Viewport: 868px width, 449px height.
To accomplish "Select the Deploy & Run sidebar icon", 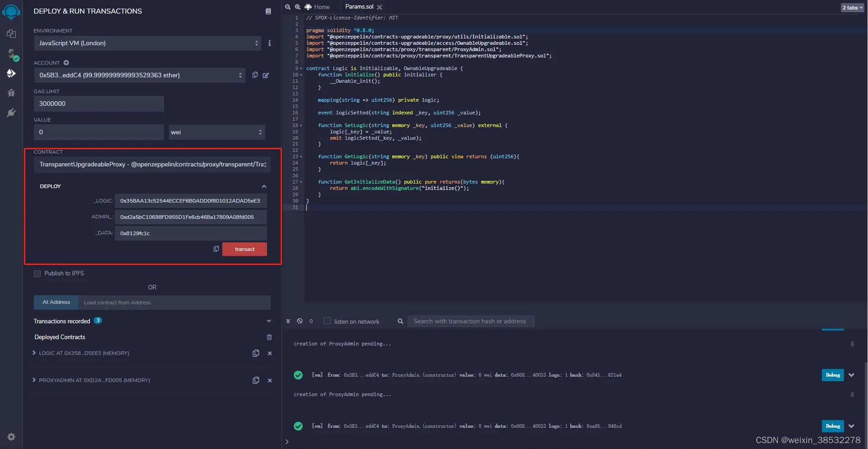I will (11, 73).
